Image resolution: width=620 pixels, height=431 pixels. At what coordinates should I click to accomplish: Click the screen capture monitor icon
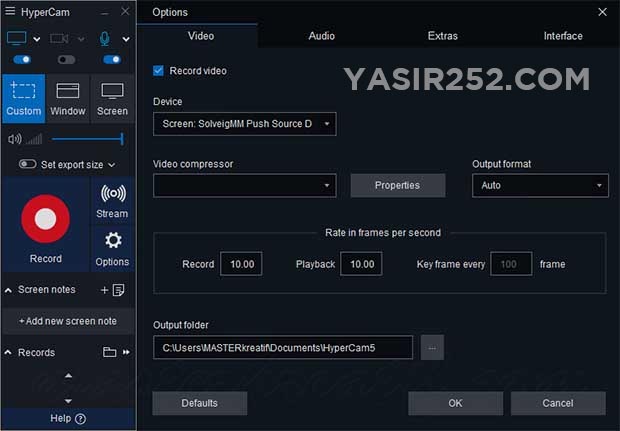coord(17,38)
